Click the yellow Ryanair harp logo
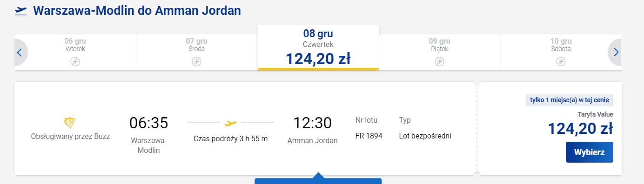The height and width of the screenshot is (184, 644). tap(70, 123)
